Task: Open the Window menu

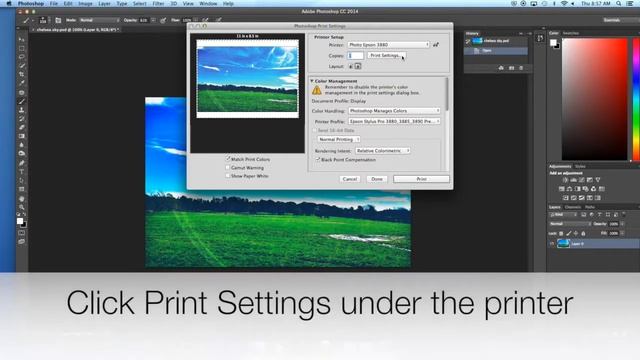Action: pyautogui.click(x=208, y=3)
